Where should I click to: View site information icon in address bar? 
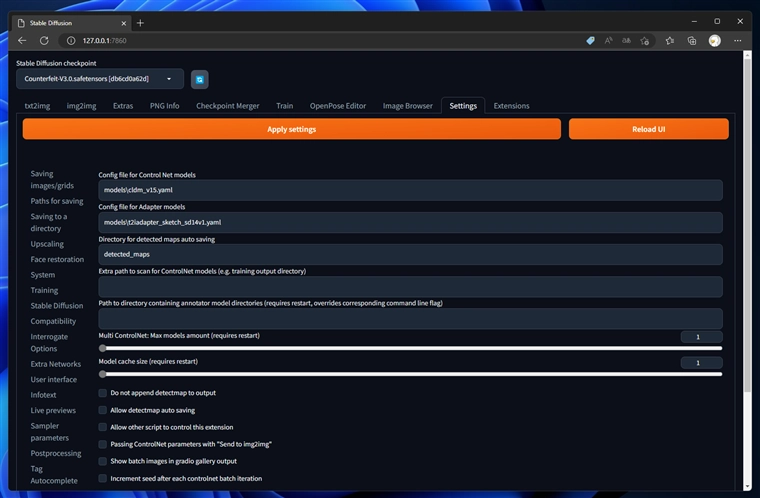coord(71,41)
